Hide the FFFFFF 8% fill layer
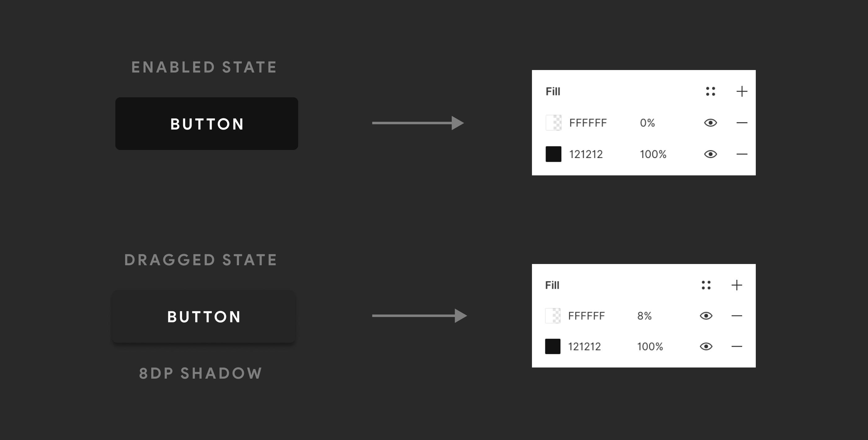 [706, 316]
